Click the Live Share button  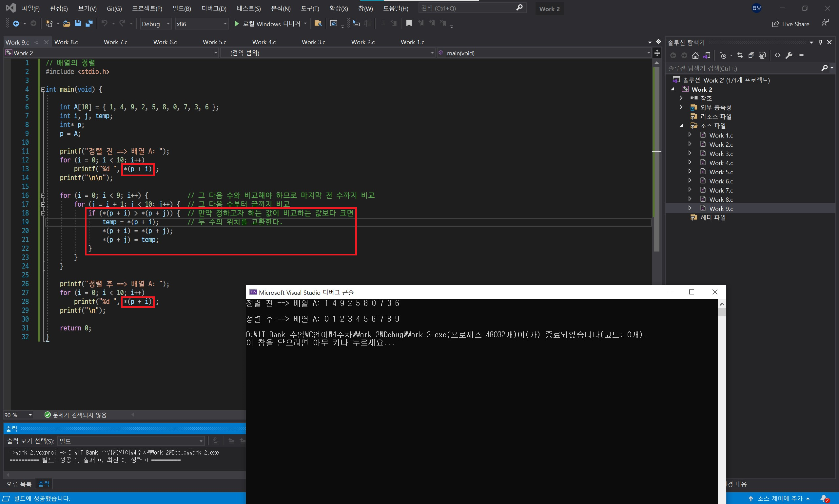tap(790, 24)
